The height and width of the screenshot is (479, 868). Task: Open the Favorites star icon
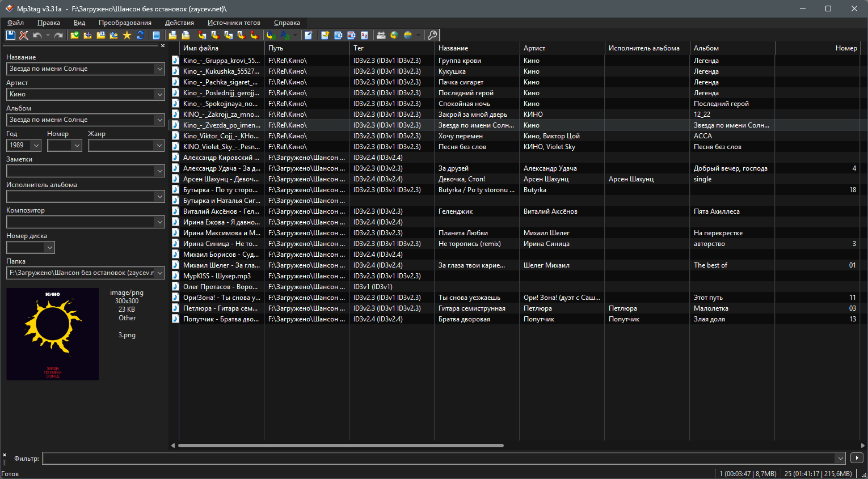127,35
